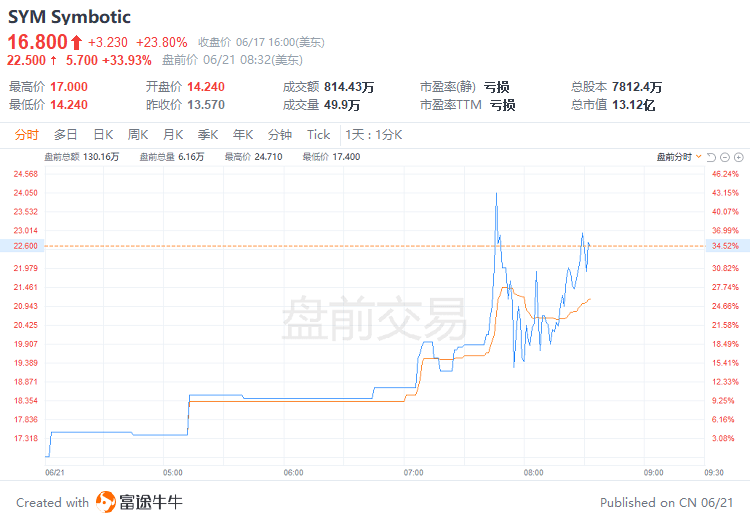Screen dimensions: 750x523
Task: Click the 24.568 price axis label
Action: [25, 174]
